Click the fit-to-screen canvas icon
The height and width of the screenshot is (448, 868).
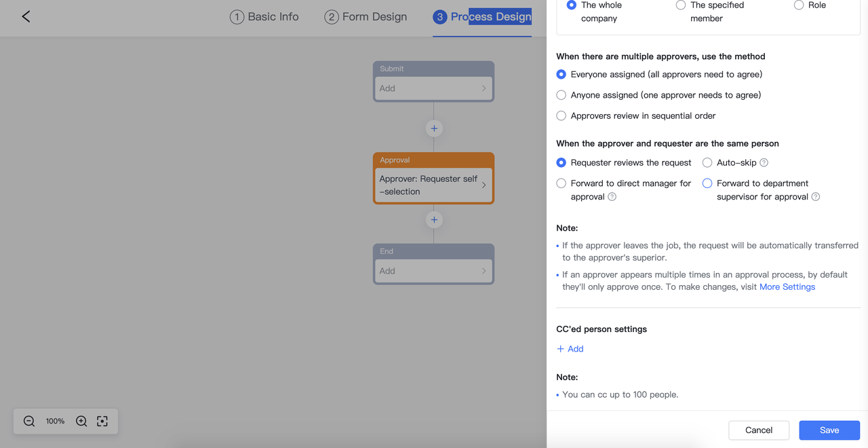pos(102,421)
